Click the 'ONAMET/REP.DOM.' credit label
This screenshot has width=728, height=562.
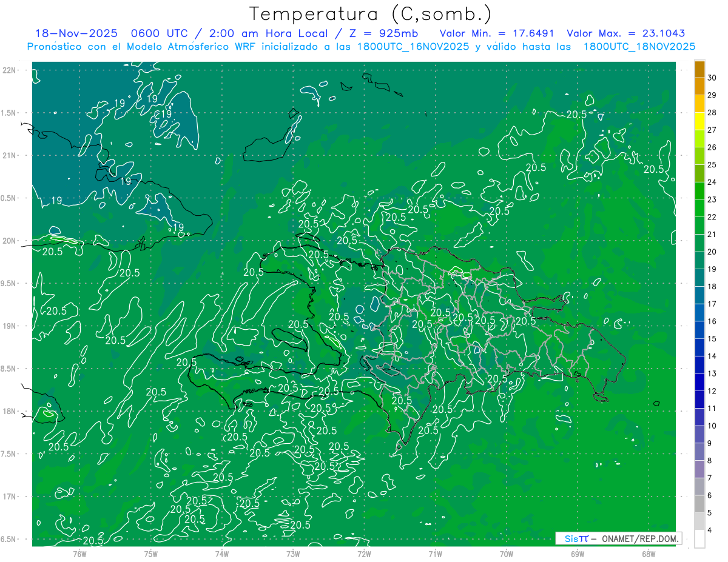[x=640, y=538]
